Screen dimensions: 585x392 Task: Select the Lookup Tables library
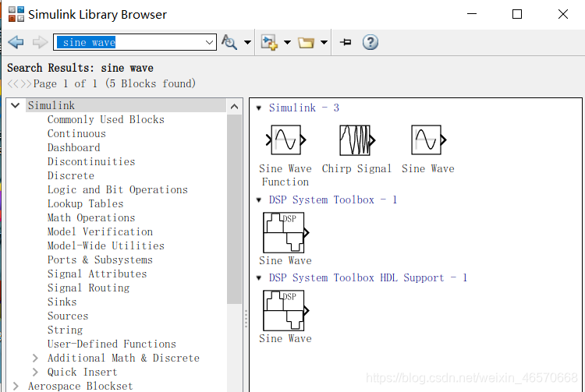pos(85,204)
